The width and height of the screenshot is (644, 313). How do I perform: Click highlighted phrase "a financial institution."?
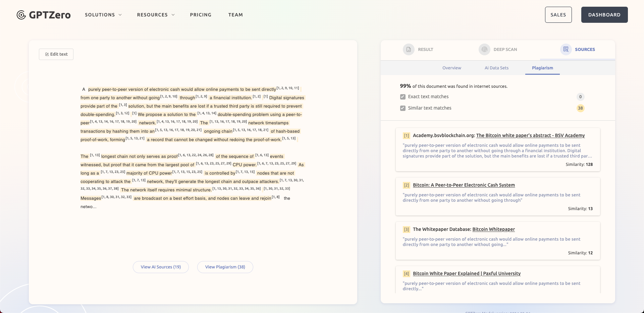[231, 98]
